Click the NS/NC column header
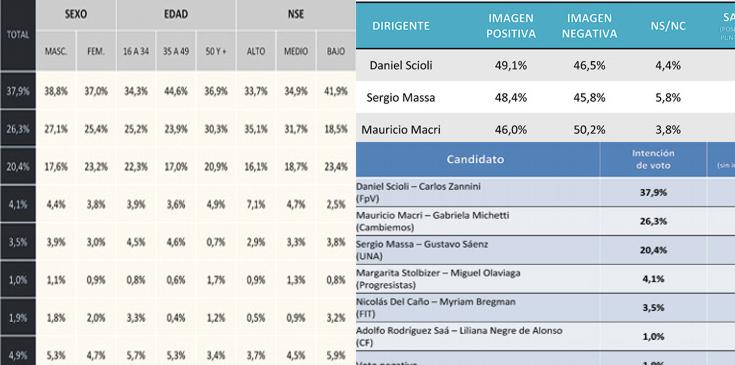The height and width of the screenshot is (365, 735). [x=668, y=26]
